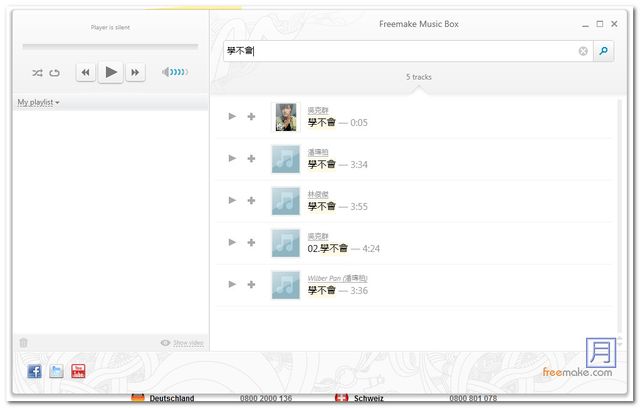Add the 0:05 track to playlist
640x408 pixels.
click(x=251, y=117)
